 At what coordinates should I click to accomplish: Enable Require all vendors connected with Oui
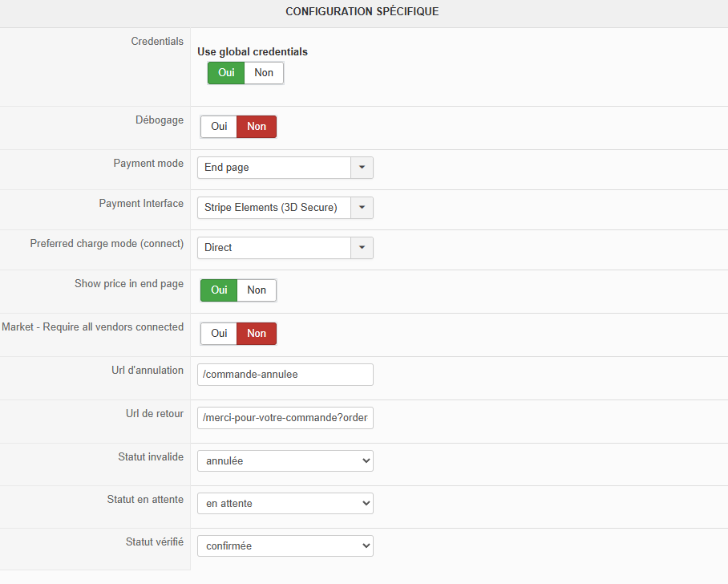(219, 334)
